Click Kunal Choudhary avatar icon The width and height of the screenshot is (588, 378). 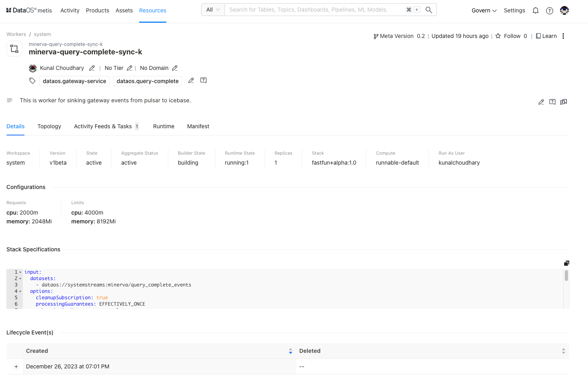point(33,68)
